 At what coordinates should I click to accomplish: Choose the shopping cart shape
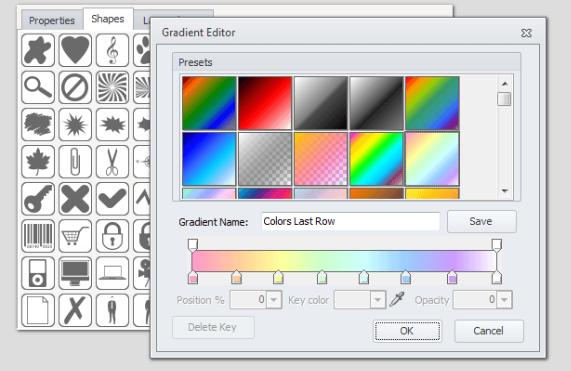(x=75, y=236)
